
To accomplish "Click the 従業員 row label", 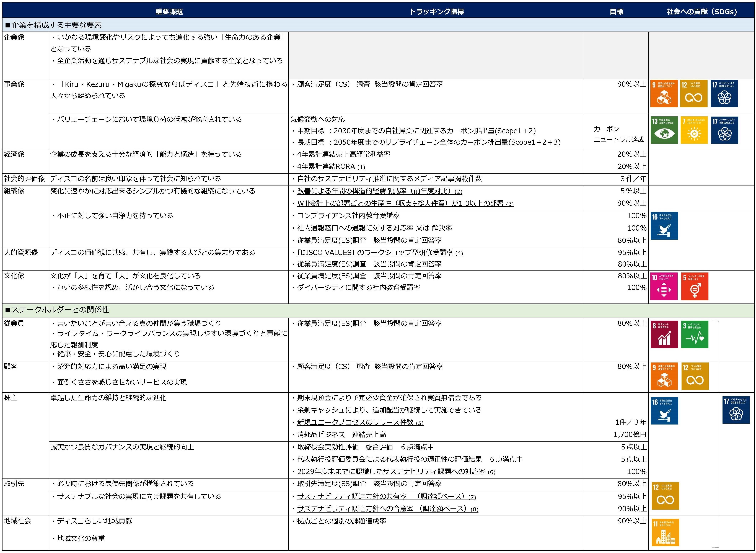I will pos(14,323).
